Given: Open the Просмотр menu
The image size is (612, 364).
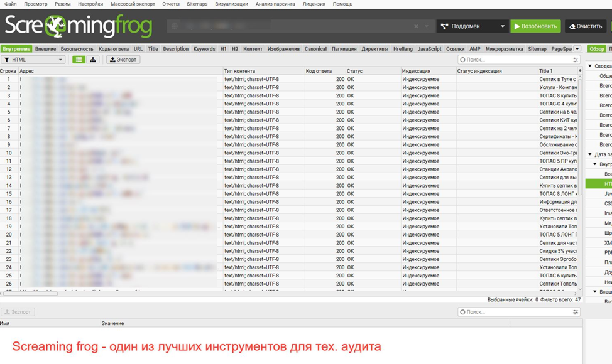Looking at the screenshot, I should pyautogui.click(x=36, y=4).
